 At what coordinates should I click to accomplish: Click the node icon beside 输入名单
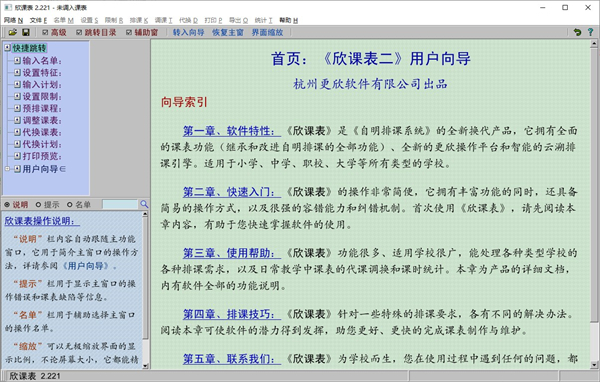pos(17,60)
